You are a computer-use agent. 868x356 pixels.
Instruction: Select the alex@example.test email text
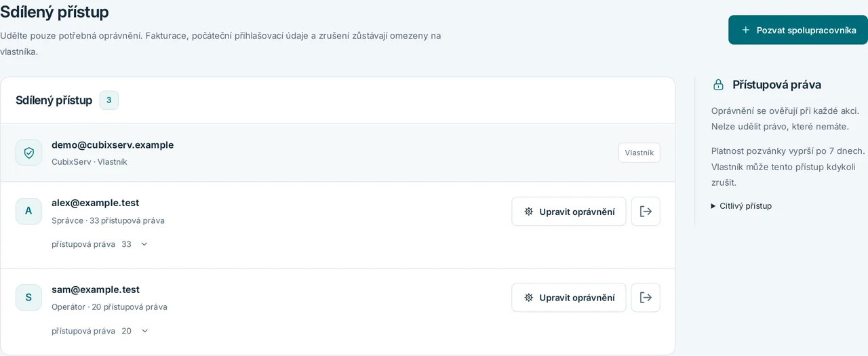tap(96, 203)
